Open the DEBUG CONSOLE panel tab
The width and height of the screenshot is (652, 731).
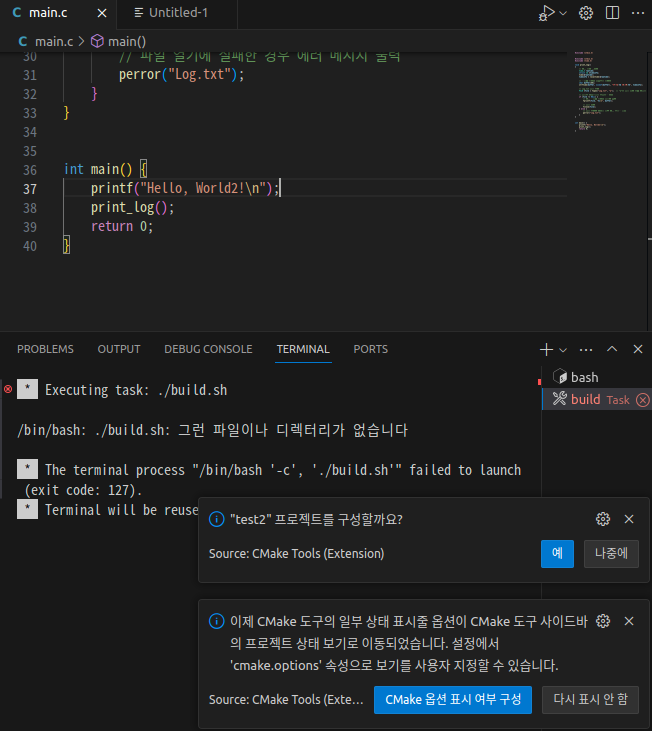208,349
